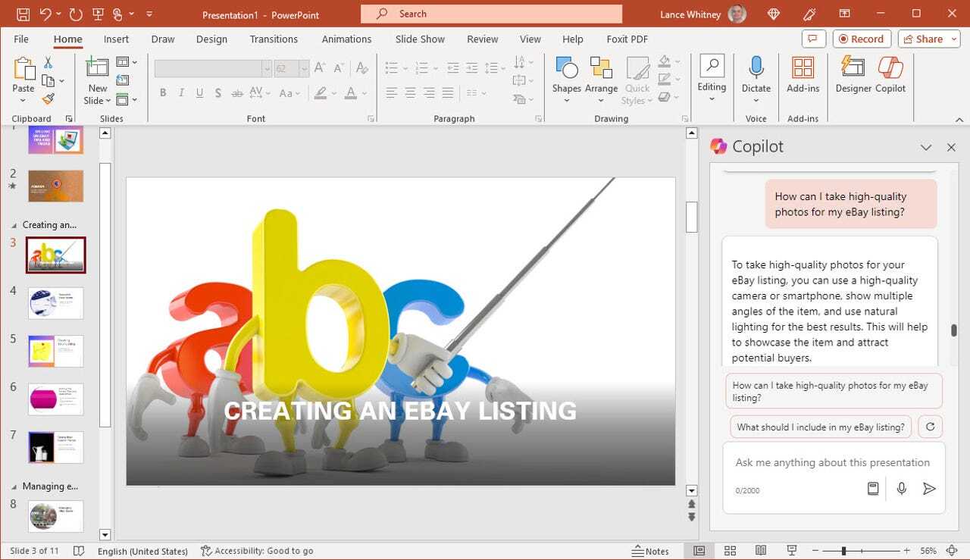Click the Copilot microphone input icon
Image resolution: width=970 pixels, height=560 pixels.
(901, 489)
